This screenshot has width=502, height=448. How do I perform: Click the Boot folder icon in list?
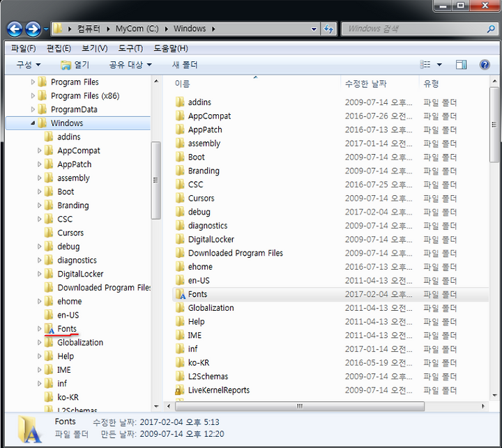(x=181, y=157)
